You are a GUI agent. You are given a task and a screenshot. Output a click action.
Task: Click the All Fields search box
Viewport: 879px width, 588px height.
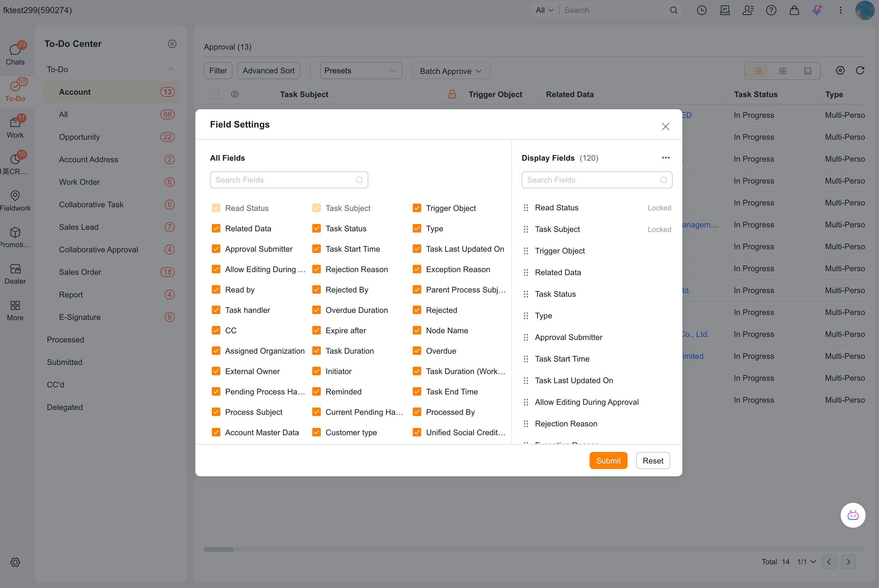pos(289,180)
